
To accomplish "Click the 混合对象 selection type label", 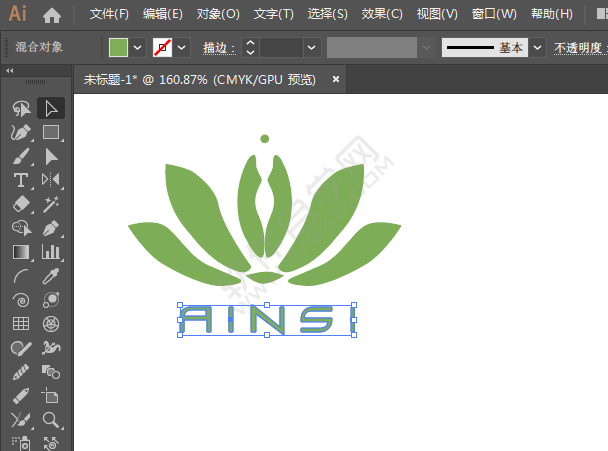I will point(39,47).
